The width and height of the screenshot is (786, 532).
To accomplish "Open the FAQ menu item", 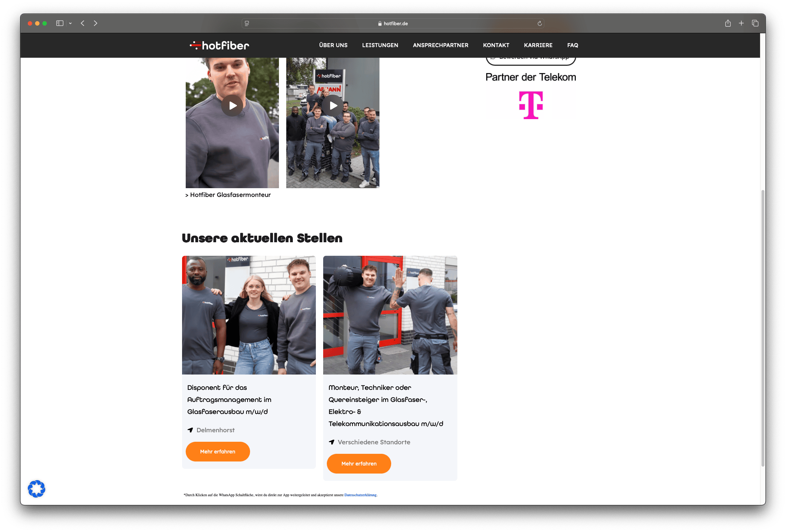I will tap(573, 45).
